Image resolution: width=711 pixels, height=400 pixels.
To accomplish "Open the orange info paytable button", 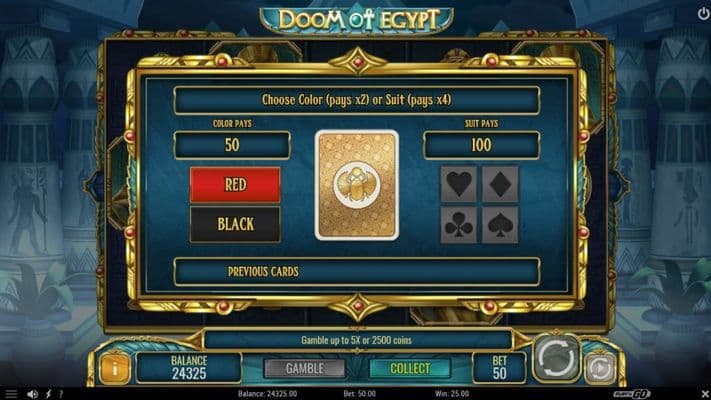I will coord(115,368).
